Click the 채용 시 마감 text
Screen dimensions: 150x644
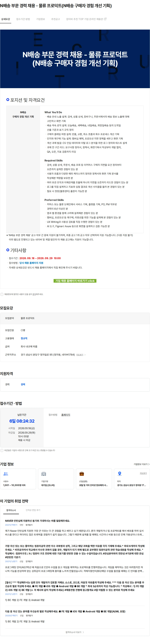point(24,440)
